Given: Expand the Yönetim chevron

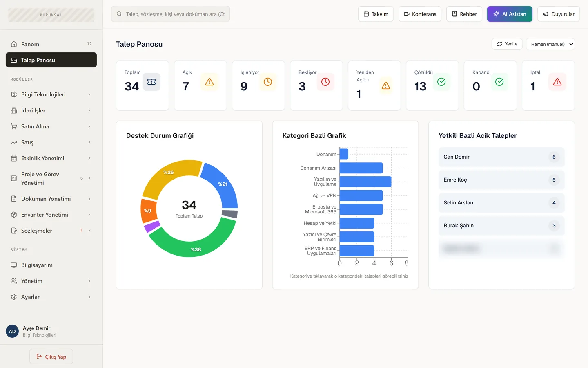Looking at the screenshot, I should pyautogui.click(x=89, y=281).
